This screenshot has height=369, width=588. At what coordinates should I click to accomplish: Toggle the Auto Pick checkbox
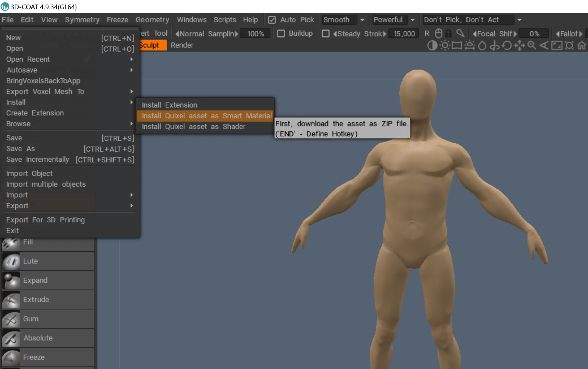(x=272, y=20)
